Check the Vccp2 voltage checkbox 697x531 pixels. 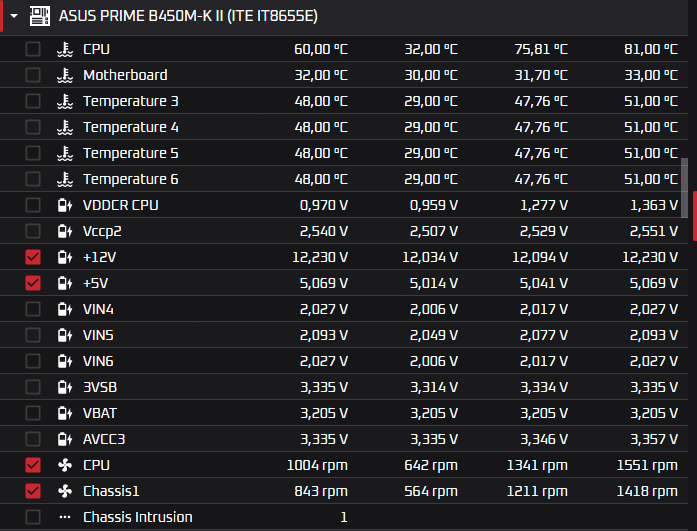tap(33, 231)
